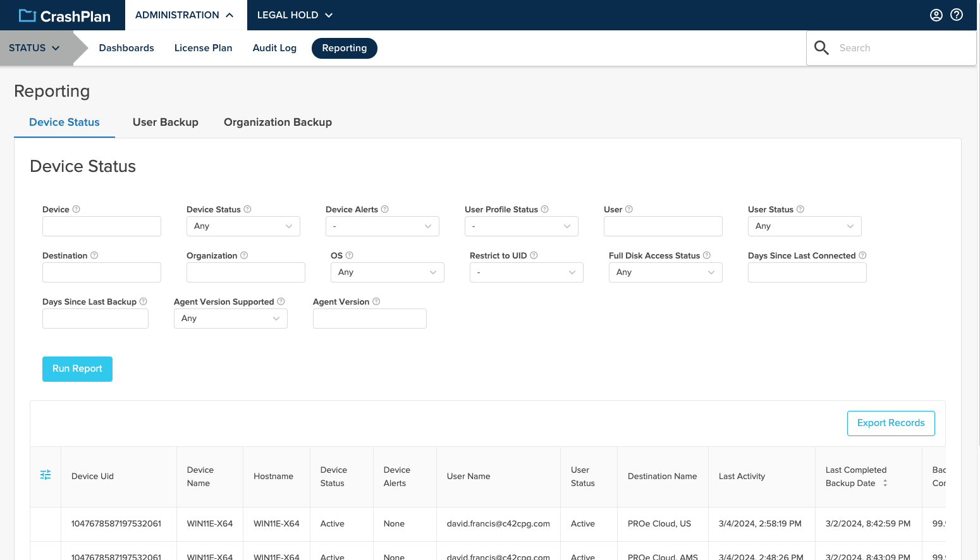Click the Run Report button
Viewport: 980px width, 560px height.
[x=77, y=368]
